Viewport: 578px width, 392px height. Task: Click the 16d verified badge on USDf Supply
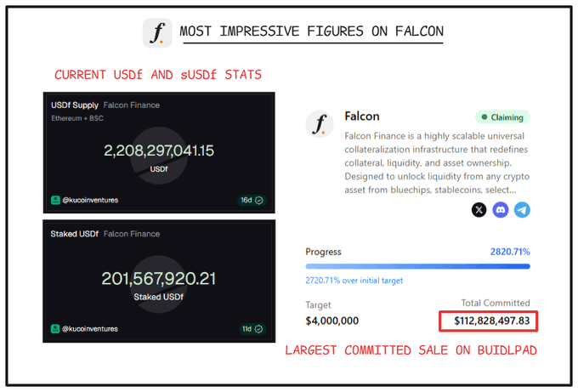click(x=251, y=201)
